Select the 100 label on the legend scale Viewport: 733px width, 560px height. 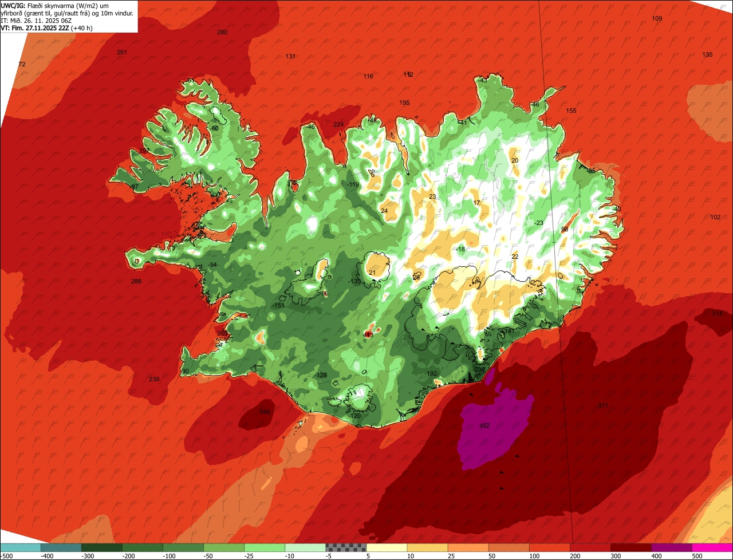[534, 556]
